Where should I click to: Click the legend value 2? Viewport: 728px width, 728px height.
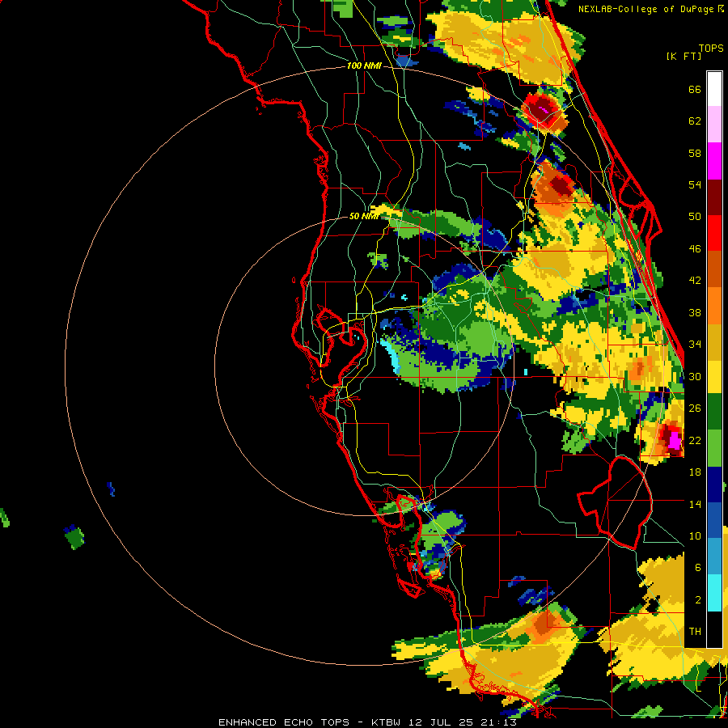point(698,600)
